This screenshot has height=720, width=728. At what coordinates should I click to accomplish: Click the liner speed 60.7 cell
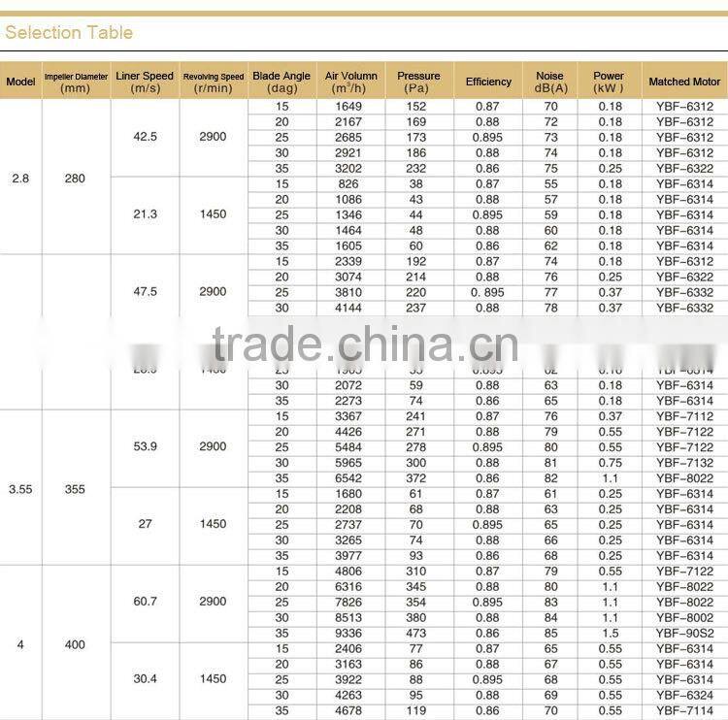click(145, 602)
